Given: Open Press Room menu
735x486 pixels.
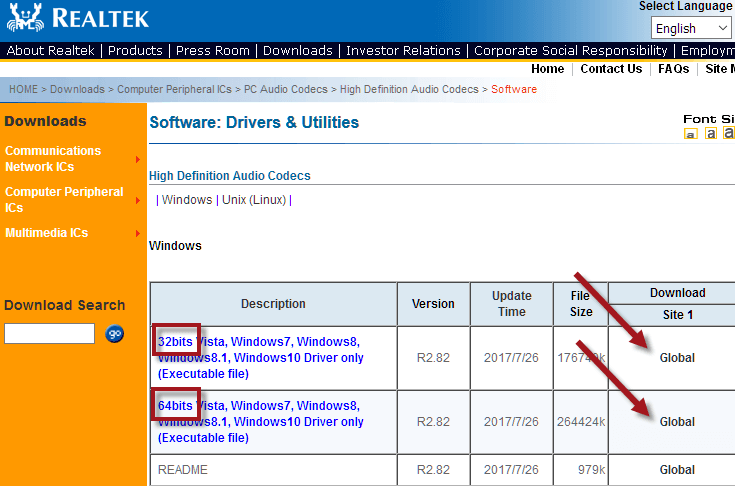Looking at the screenshot, I should [213, 51].
